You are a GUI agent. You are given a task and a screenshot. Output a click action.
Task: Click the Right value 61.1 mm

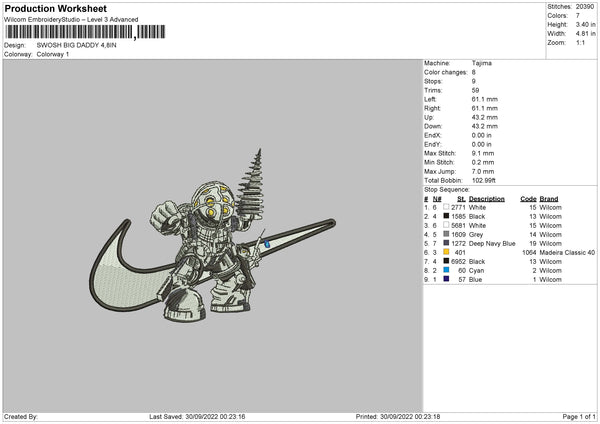tap(484, 108)
